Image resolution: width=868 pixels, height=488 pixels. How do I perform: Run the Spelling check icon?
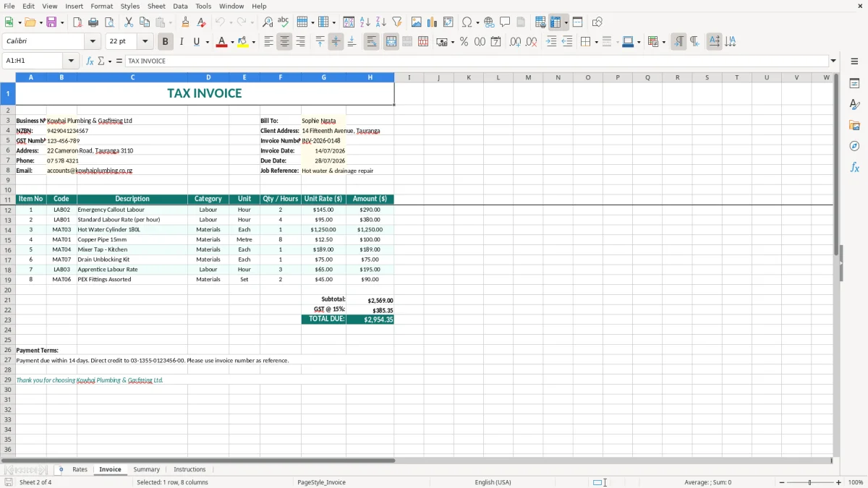click(284, 22)
